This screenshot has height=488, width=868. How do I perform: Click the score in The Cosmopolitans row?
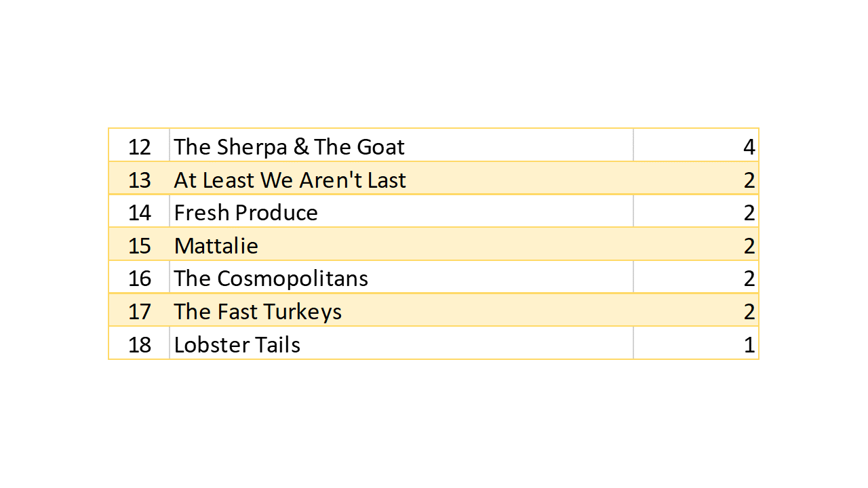pyautogui.click(x=749, y=279)
